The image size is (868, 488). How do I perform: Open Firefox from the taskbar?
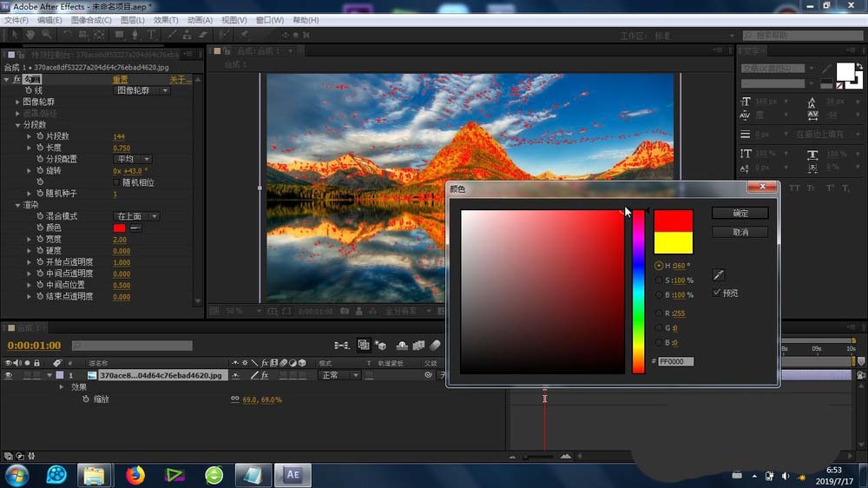135,475
